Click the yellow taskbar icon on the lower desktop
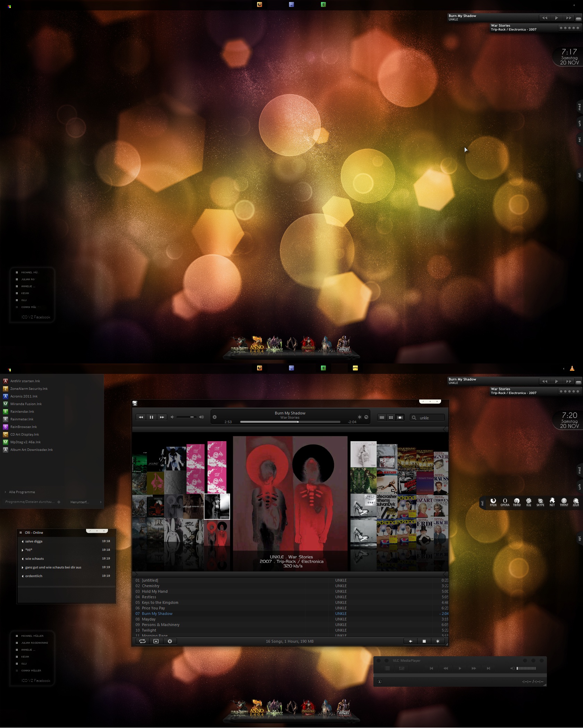The image size is (583, 728). tap(355, 368)
